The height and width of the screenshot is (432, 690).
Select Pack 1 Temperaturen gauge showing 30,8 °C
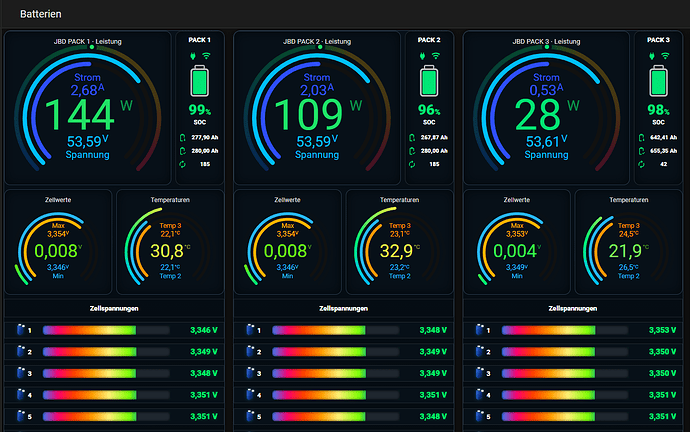tap(170, 242)
